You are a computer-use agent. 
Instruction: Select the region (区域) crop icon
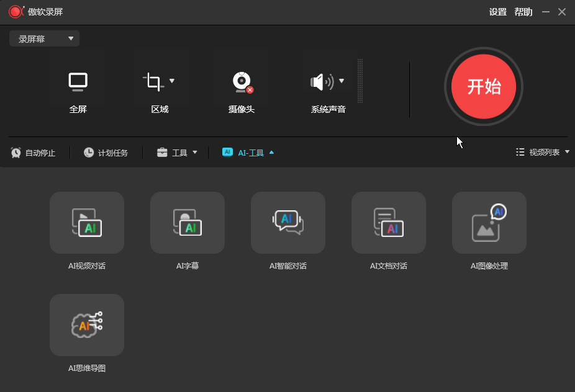click(153, 81)
